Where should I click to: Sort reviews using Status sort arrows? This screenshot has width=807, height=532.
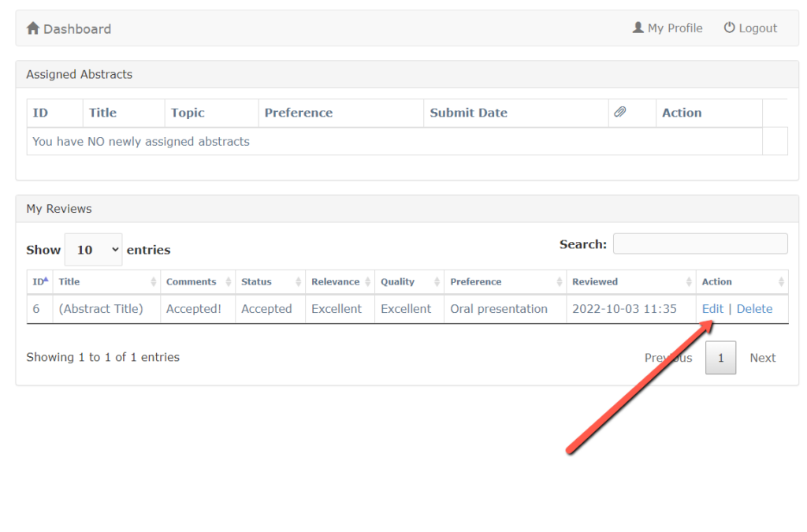point(299,281)
